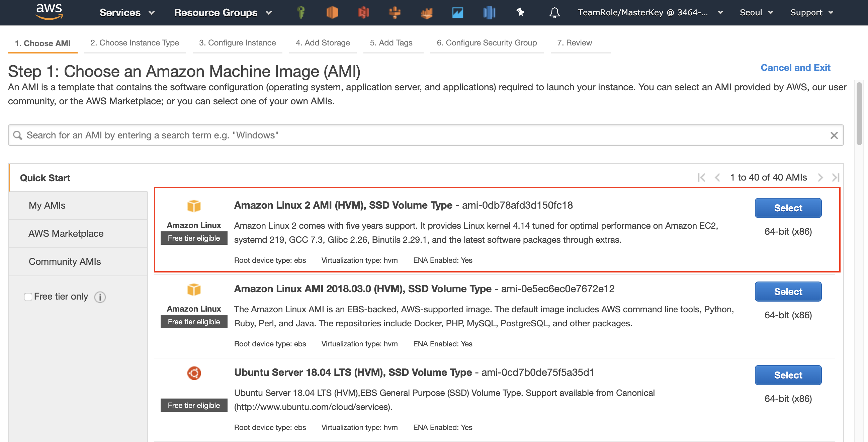
Task: Click the AWS logo
Action: [49, 12]
